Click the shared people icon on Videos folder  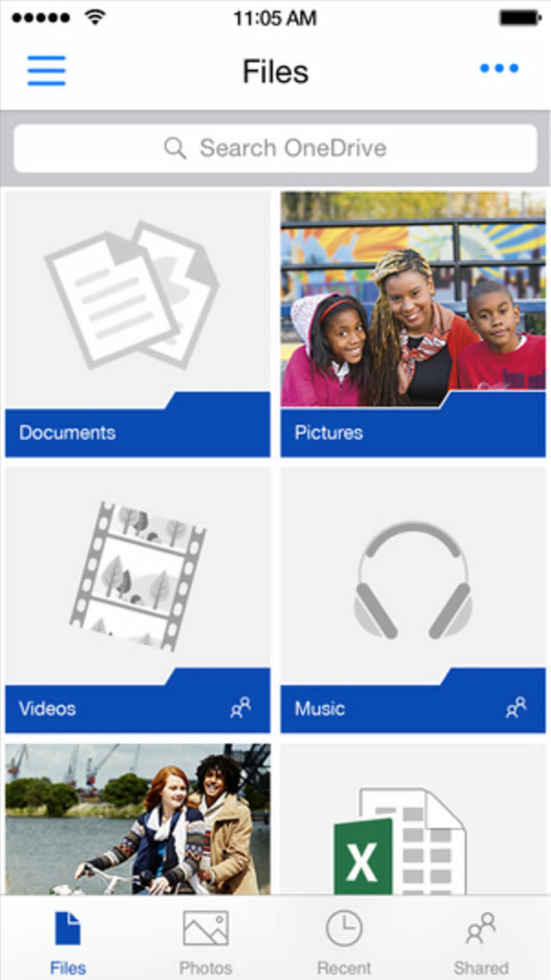tap(240, 707)
